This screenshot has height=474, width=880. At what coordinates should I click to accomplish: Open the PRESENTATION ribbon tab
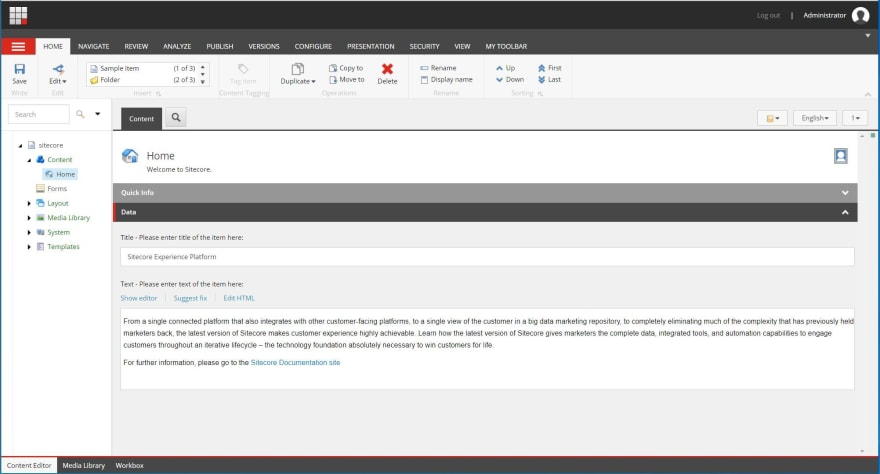[x=370, y=47]
